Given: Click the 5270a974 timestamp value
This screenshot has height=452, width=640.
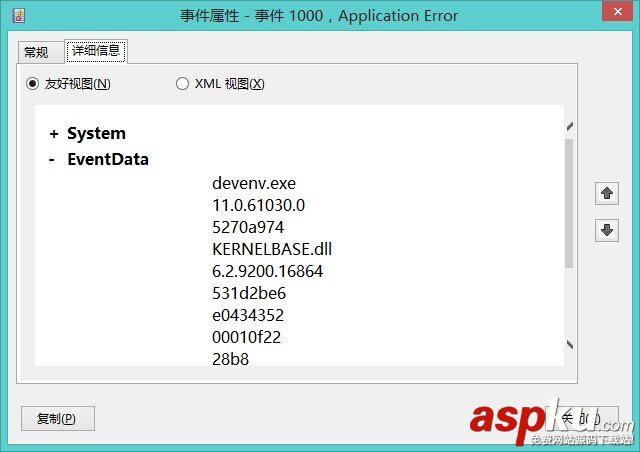Looking at the screenshot, I should point(248,227).
